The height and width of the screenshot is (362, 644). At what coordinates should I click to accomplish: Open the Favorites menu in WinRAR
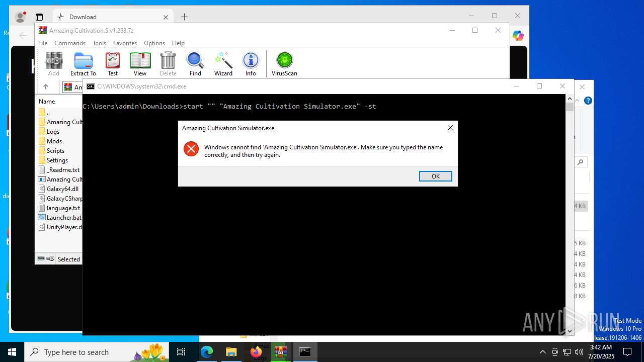125,43
